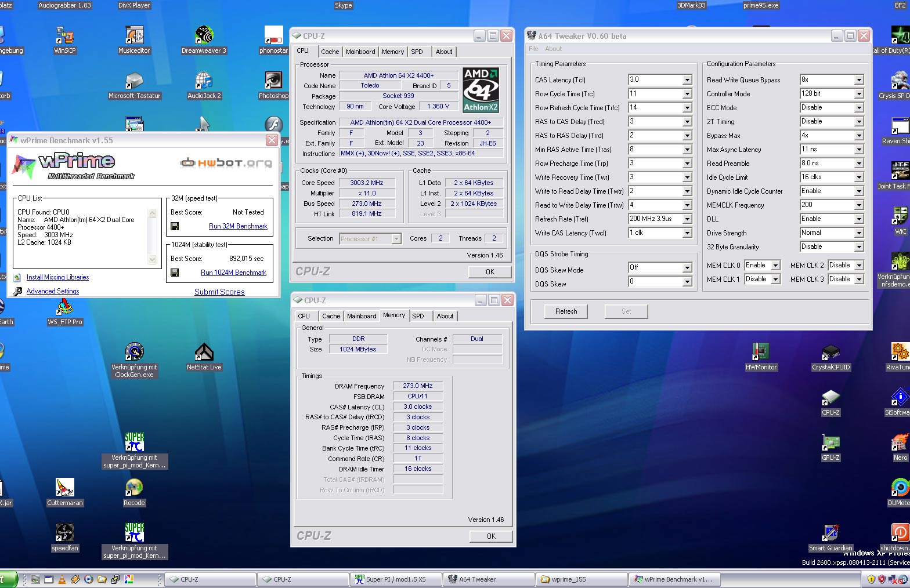Click OK in the bottom CPU-Z Memory window

coord(491,536)
